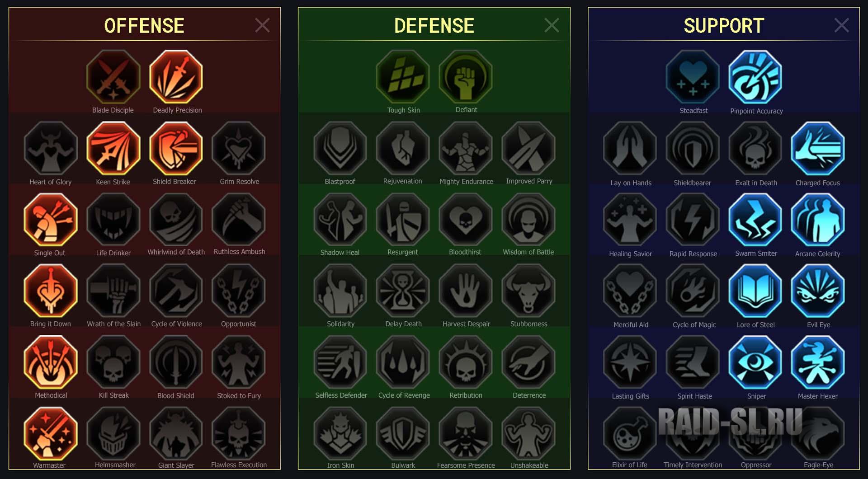This screenshot has width=868, height=479.
Task: Pick the Lay on Hands mastery
Action: pos(630,148)
